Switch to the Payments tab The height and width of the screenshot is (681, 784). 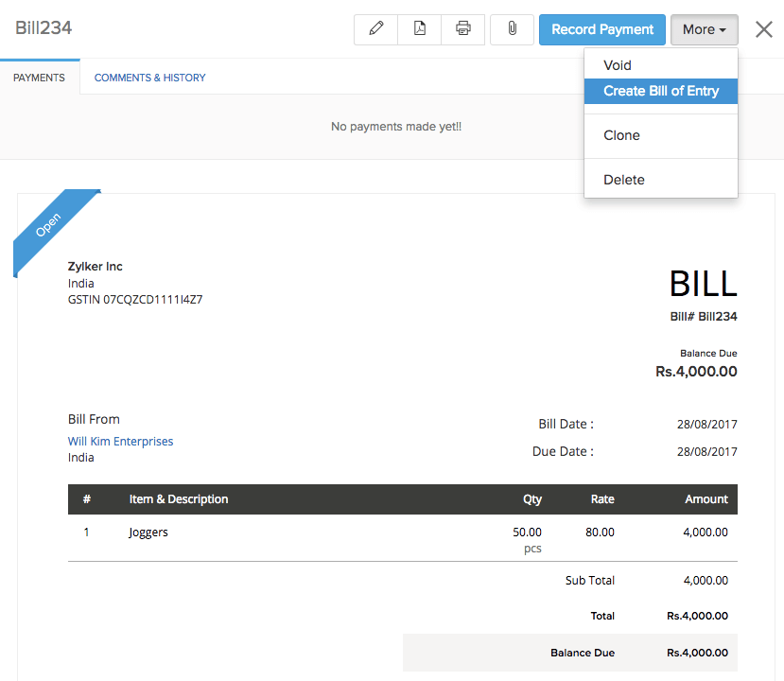click(39, 77)
